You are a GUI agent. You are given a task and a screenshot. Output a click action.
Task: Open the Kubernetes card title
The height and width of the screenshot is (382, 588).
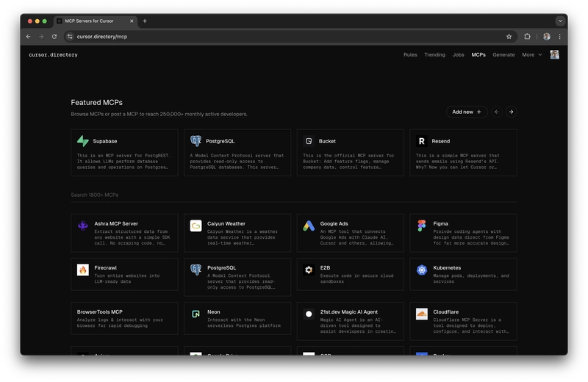[447, 267]
